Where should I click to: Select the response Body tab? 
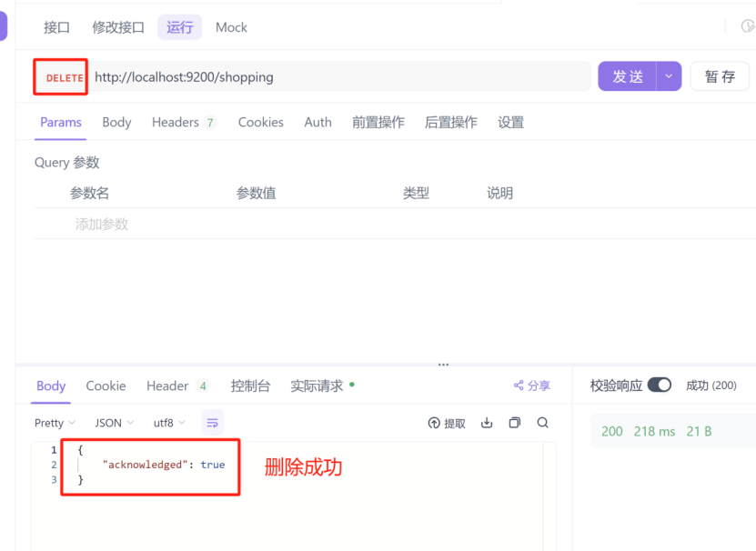[51, 386]
